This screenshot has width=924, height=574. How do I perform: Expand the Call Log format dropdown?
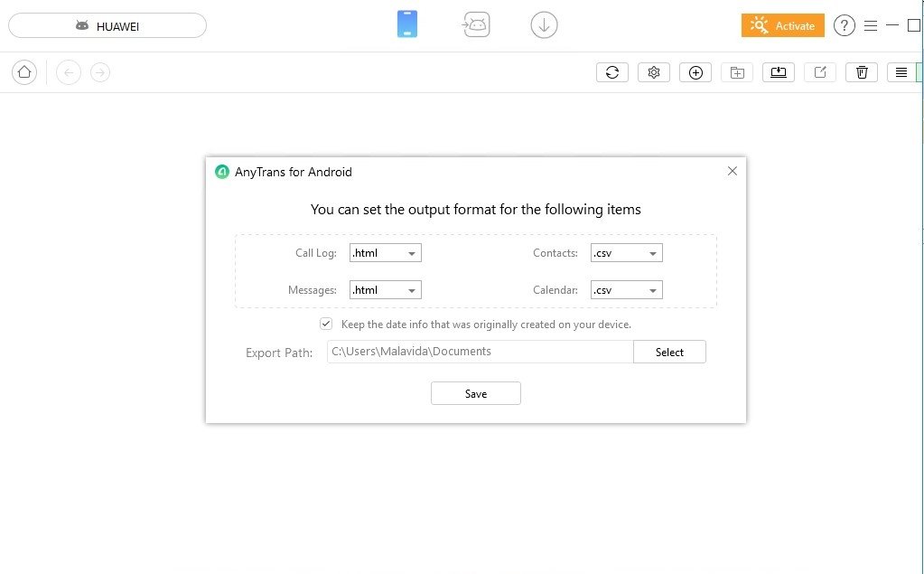point(386,252)
